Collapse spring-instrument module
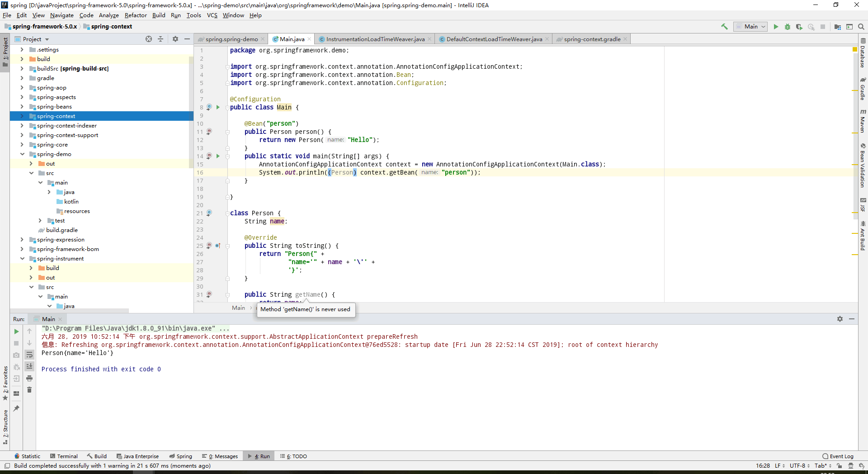The height and width of the screenshot is (474, 868). [22, 259]
